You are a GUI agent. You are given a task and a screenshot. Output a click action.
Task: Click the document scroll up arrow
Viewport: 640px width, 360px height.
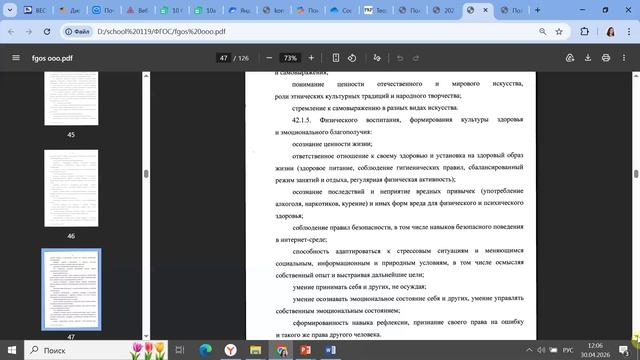(636, 76)
